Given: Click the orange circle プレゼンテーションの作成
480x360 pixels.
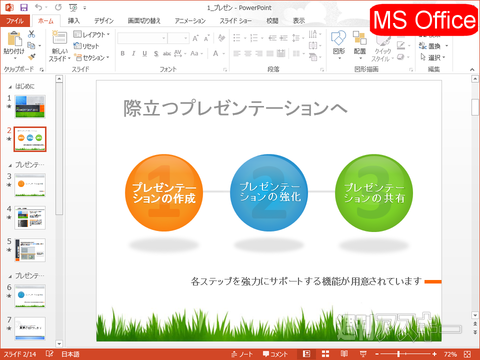Looking at the screenshot, I should click(164, 193).
